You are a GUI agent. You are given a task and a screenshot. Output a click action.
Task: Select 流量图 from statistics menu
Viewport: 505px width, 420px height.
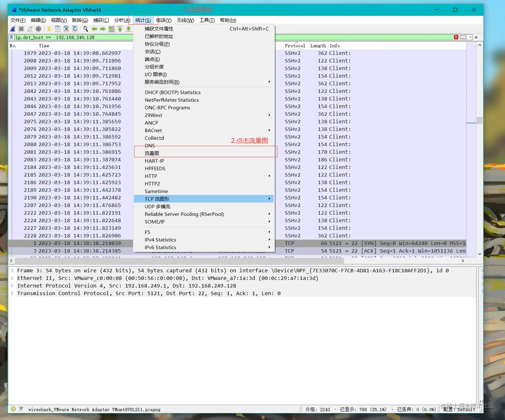point(204,153)
